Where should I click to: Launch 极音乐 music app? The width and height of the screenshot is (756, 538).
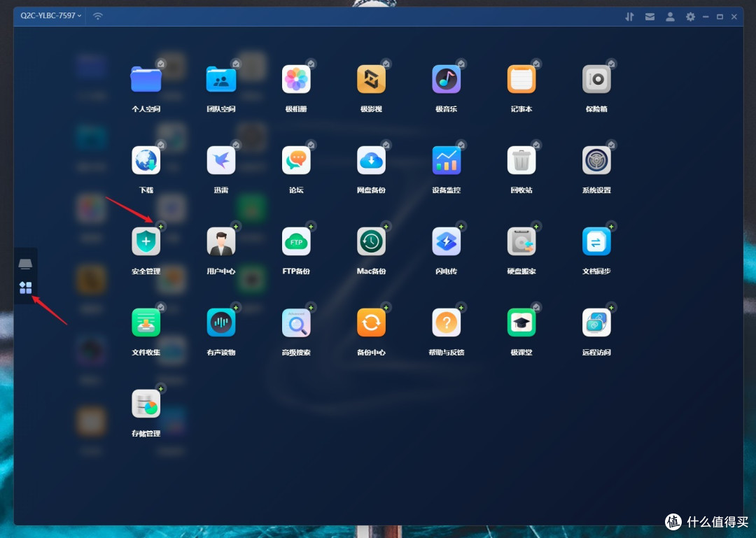[447, 79]
